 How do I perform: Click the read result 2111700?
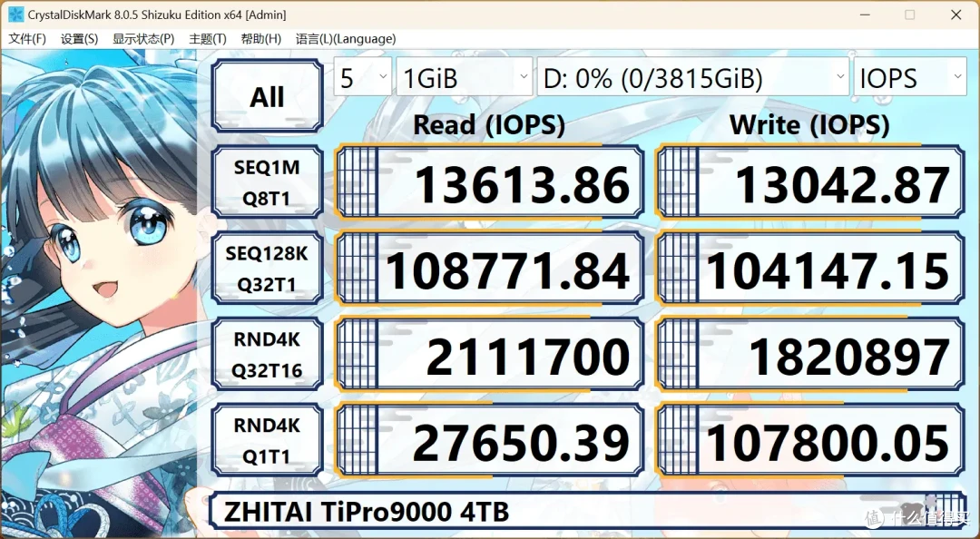click(489, 355)
